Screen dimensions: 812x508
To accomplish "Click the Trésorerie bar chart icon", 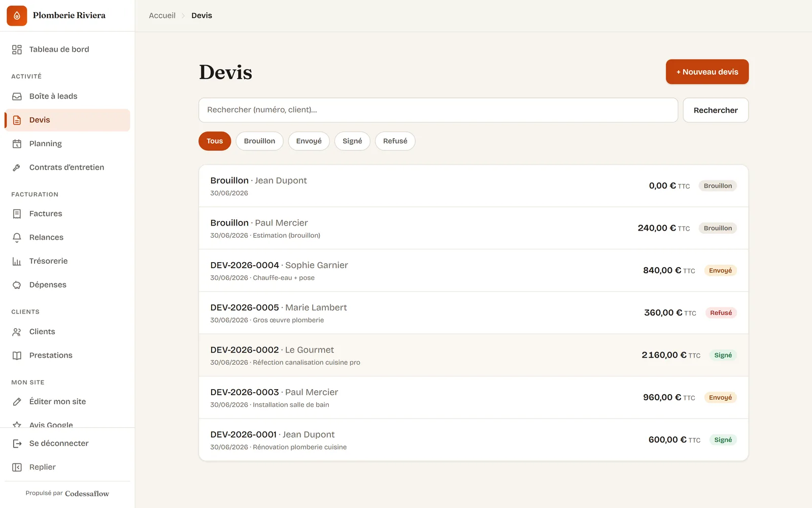I will tap(17, 261).
